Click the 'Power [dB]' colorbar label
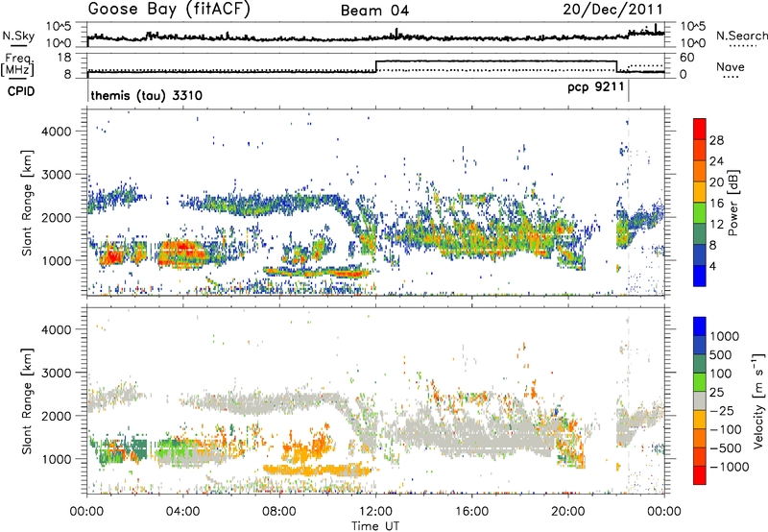 click(x=733, y=203)
